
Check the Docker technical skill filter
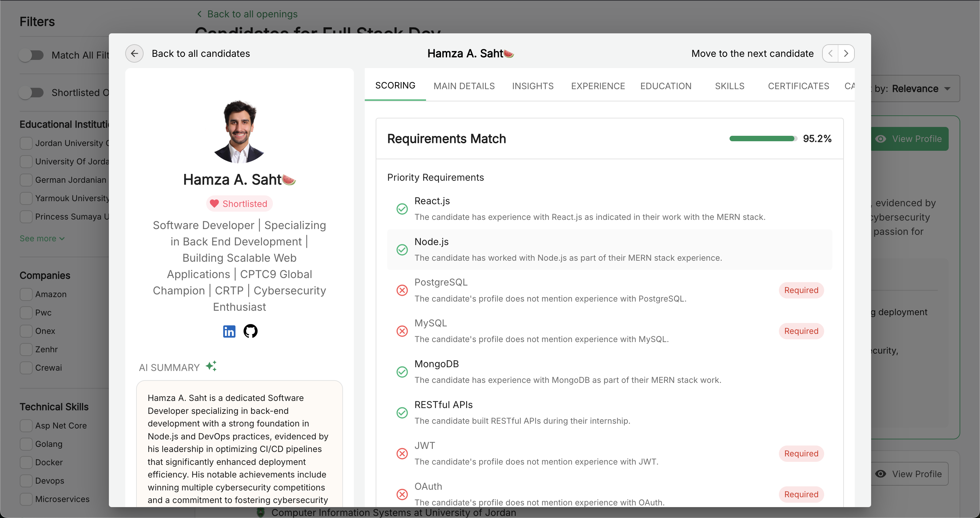click(x=26, y=463)
